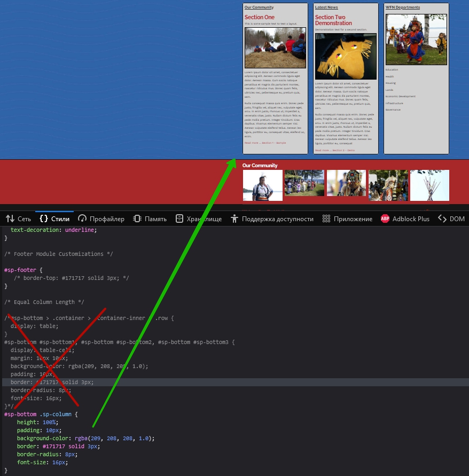Click the 'Read more ... Section 1' link

(265, 143)
